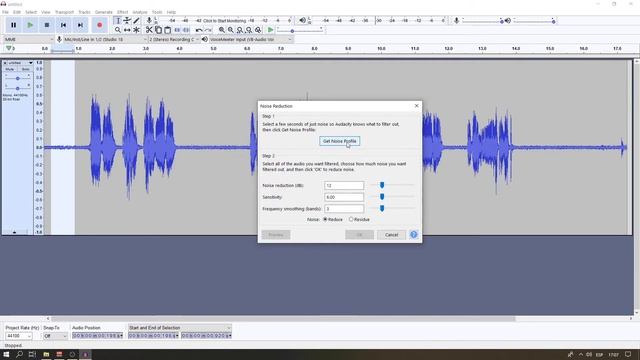Click the Get Noise Profile button
Image resolution: width=640 pixels, height=360 pixels.
[339, 141]
